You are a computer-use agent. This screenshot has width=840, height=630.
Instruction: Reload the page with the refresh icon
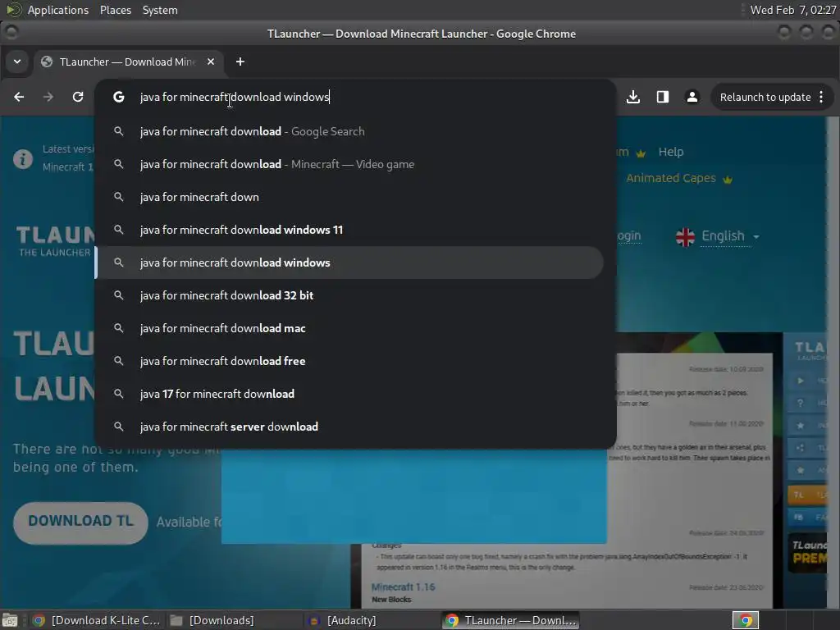[x=78, y=97]
